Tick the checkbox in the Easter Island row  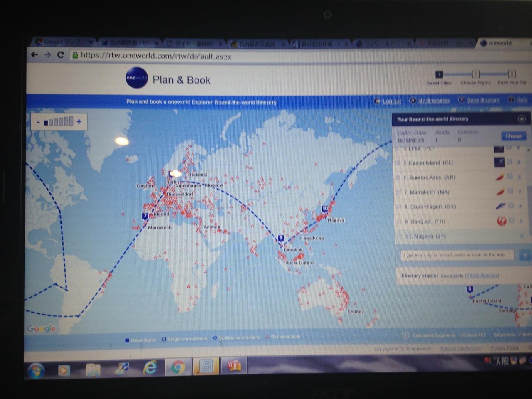pos(510,162)
